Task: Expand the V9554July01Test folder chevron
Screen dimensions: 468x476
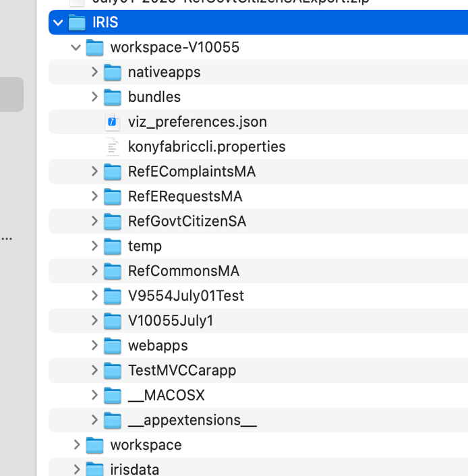Action: pos(94,296)
